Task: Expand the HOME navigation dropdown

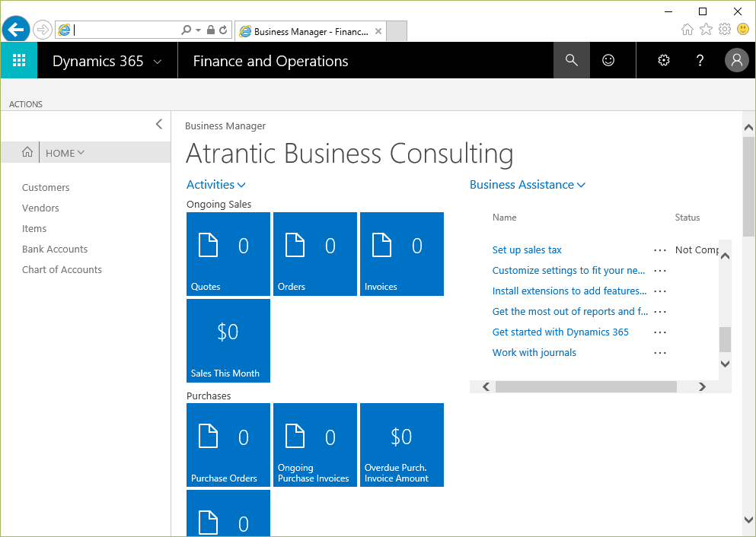Action: (81, 153)
